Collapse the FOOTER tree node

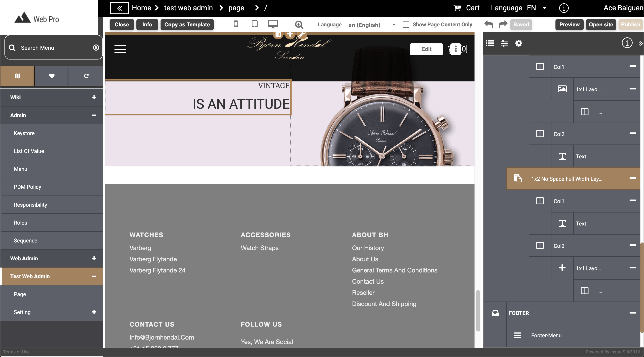pyautogui.click(x=633, y=312)
